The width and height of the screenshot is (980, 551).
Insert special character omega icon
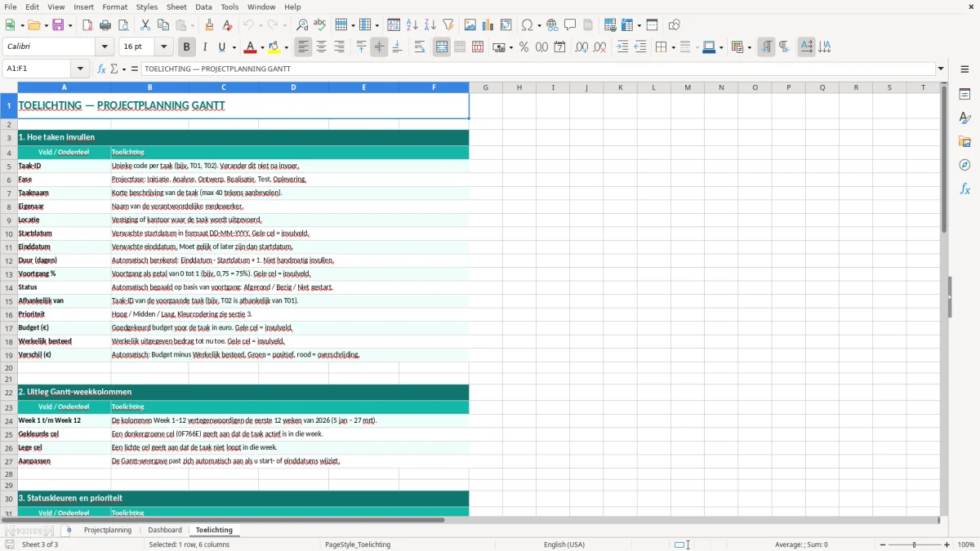(x=527, y=25)
